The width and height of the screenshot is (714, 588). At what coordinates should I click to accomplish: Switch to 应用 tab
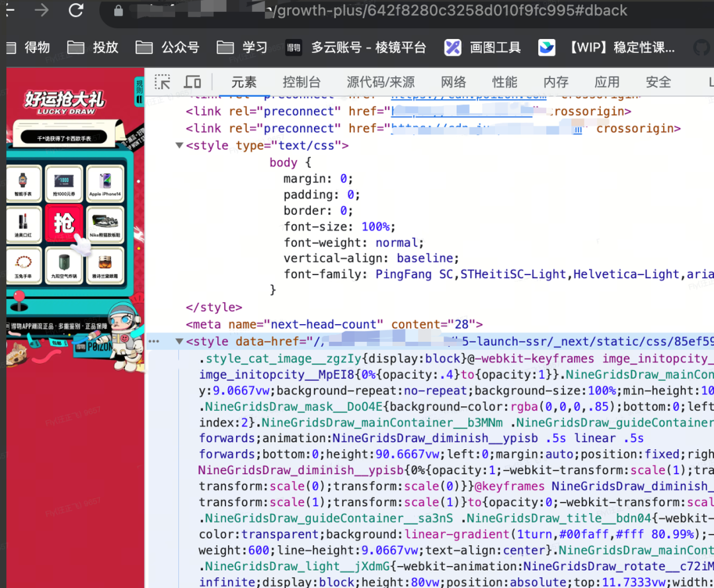coord(607,83)
